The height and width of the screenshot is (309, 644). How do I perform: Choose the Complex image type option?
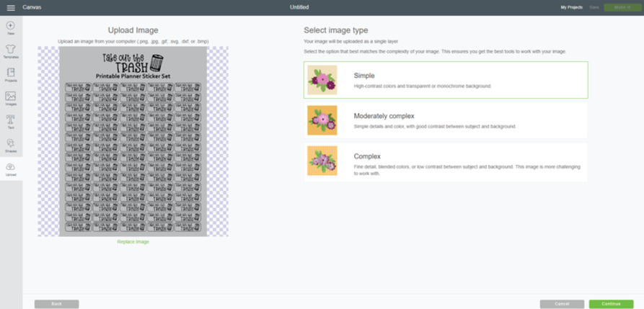pyautogui.click(x=446, y=161)
